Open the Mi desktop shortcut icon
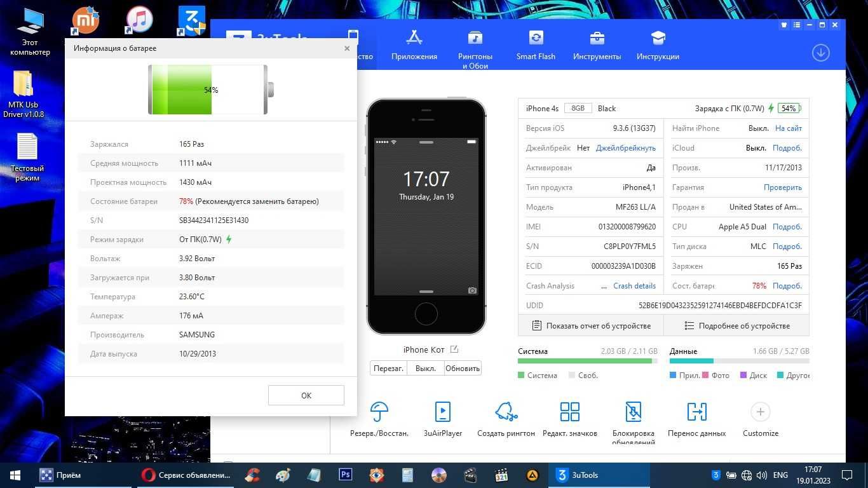The image size is (868, 488). 85,20
